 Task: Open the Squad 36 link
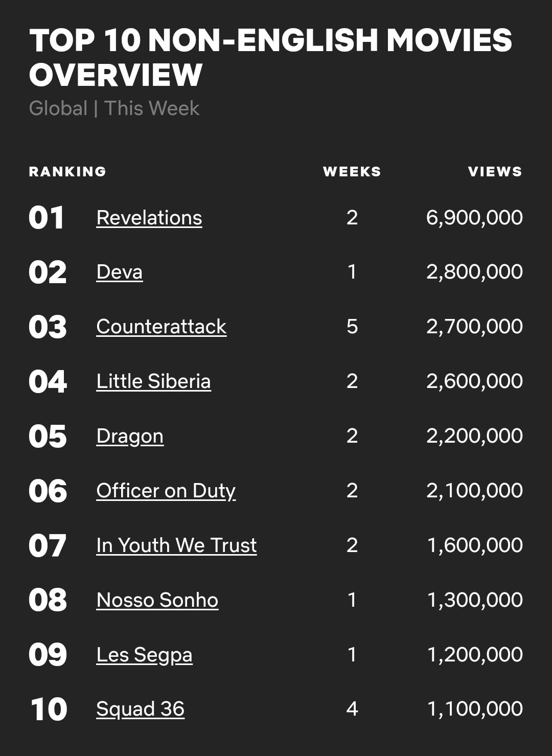click(141, 709)
